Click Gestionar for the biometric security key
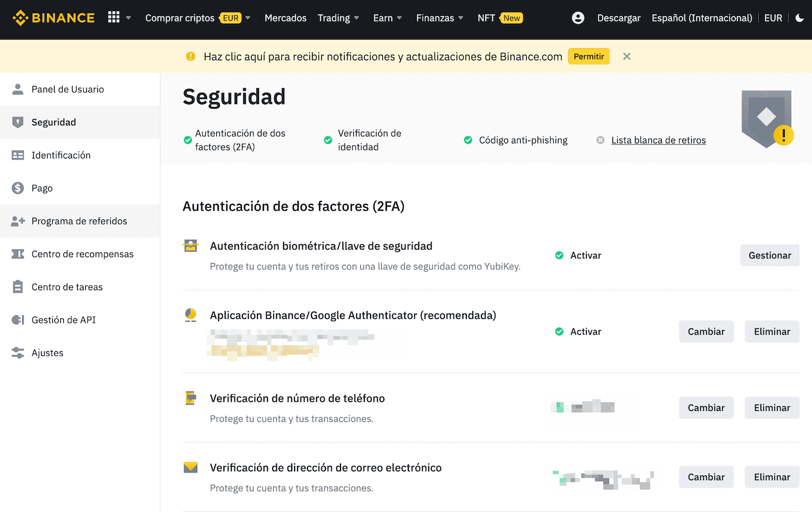Viewport: 812px width, 512px height. (770, 255)
